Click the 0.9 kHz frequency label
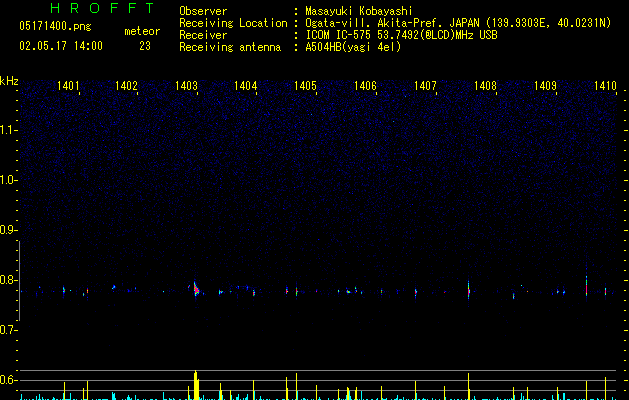Screen dimensions: 629x400 click(x=8, y=230)
